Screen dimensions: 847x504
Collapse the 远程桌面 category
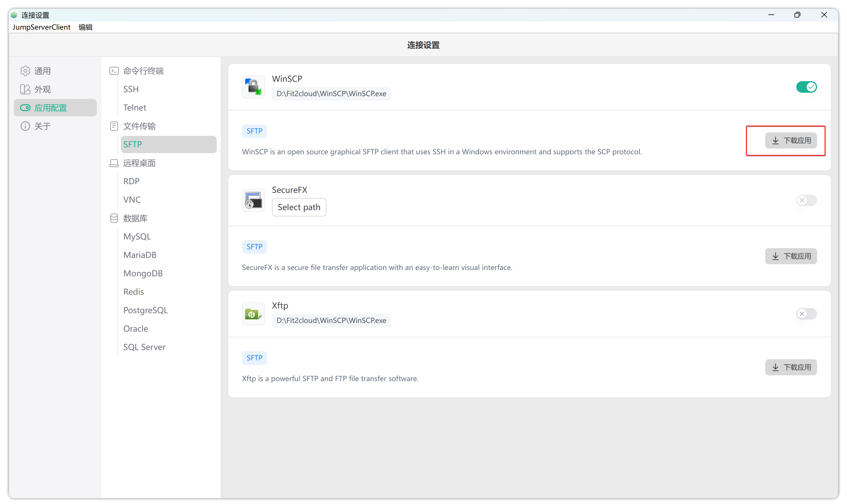pyautogui.click(x=139, y=163)
